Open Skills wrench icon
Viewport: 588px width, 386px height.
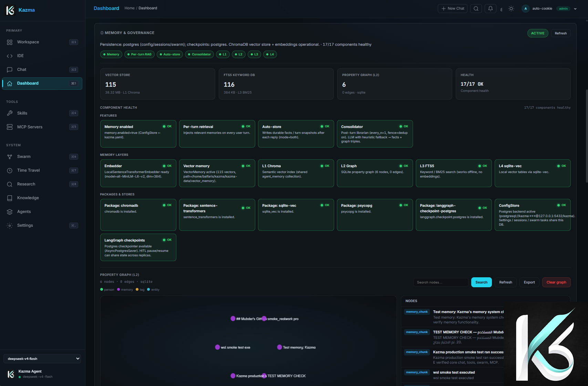(x=10, y=113)
